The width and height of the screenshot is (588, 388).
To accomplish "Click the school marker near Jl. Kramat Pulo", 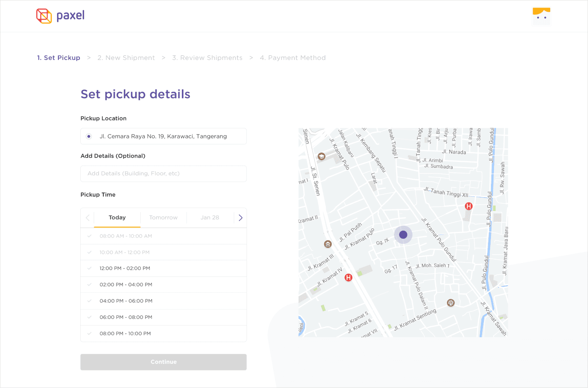I will [321, 156].
